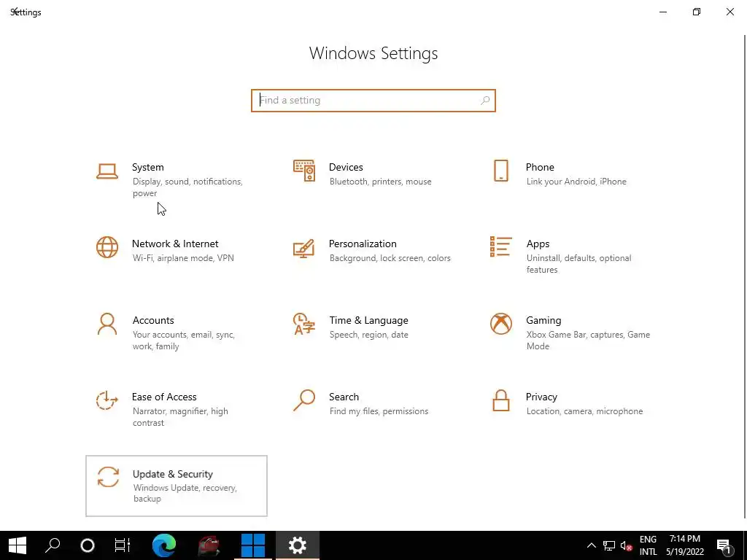Click 'Location, camera, microphone' description
This screenshot has height=560, width=747.
[584, 411]
